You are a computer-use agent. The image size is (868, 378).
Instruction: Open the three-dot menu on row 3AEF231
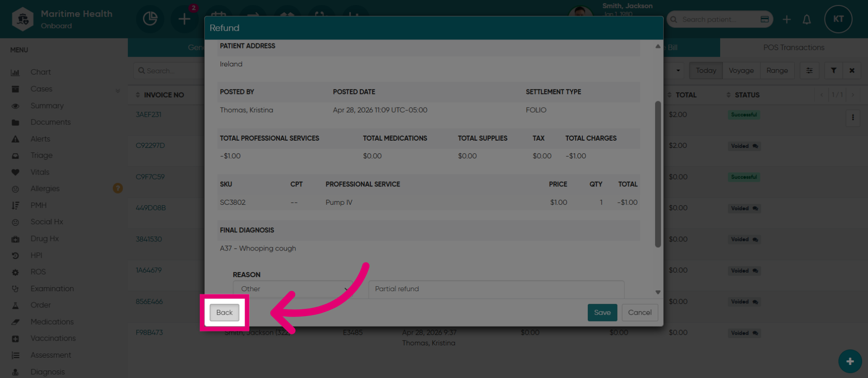coord(853,118)
